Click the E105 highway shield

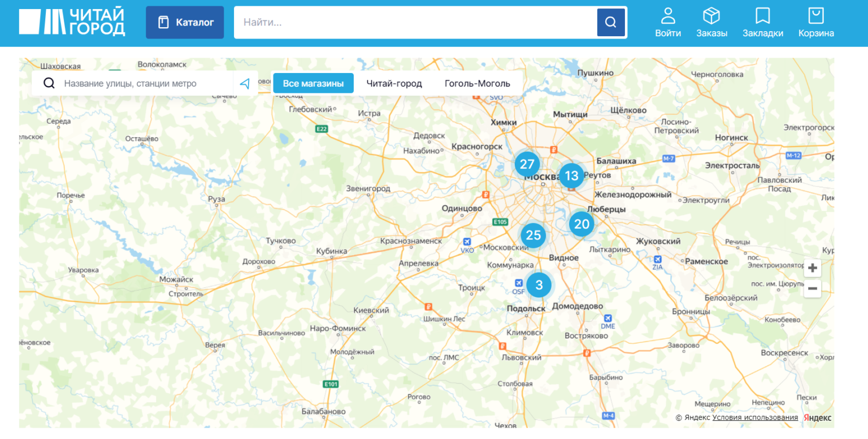(x=500, y=221)
